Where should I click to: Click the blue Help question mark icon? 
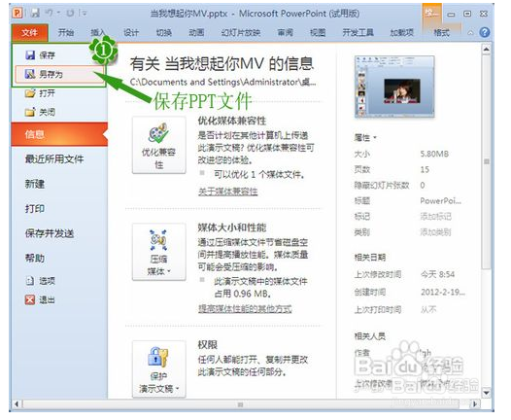click(x=485, y=32)
